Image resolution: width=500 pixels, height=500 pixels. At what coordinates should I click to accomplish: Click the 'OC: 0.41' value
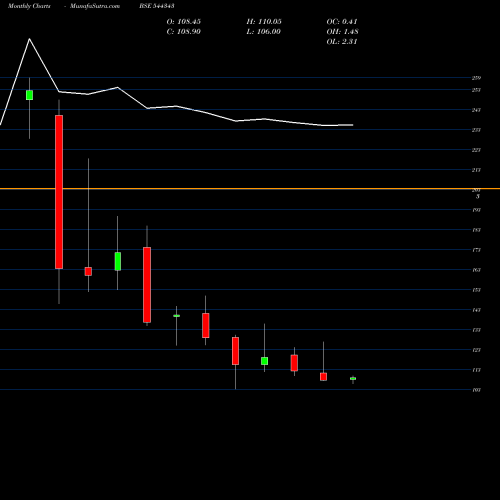[342, 22]
